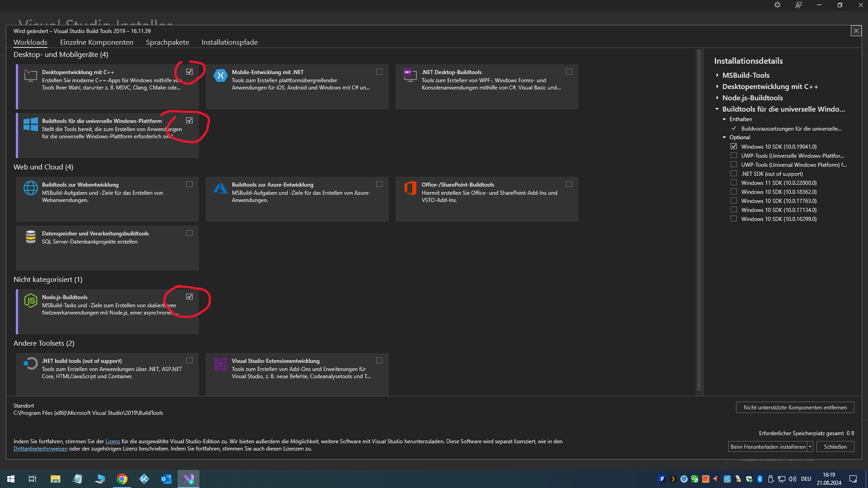Click the database icon for Datenspeicher Buildtools

(x=30, y=237)
